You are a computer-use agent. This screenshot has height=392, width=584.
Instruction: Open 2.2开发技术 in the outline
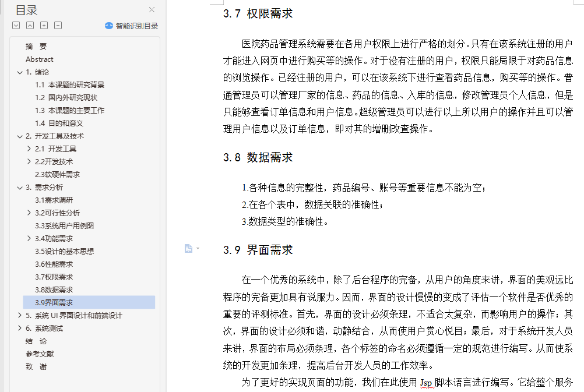pyautogui.click(x=54, y=161)
